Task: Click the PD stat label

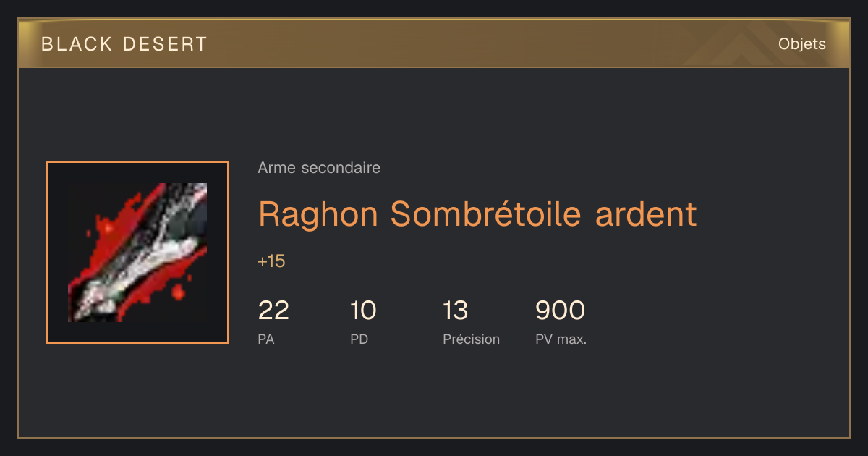Action: tap(359, 339)
